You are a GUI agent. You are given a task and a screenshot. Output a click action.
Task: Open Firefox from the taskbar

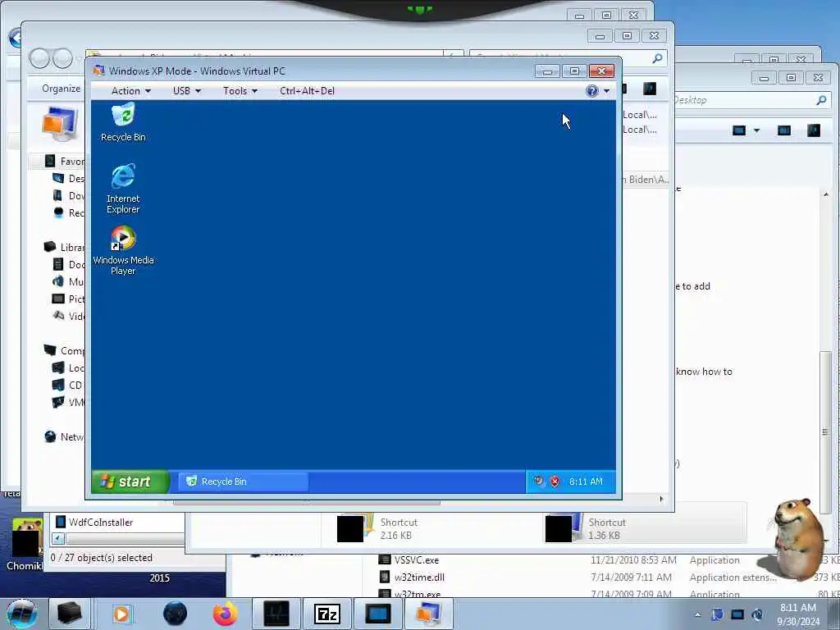click(x=225, y=614)
